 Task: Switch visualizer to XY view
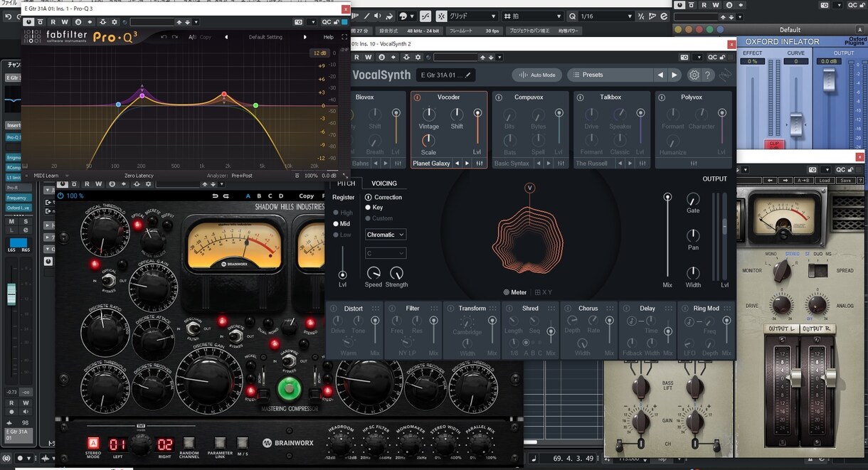coord(543,292)
